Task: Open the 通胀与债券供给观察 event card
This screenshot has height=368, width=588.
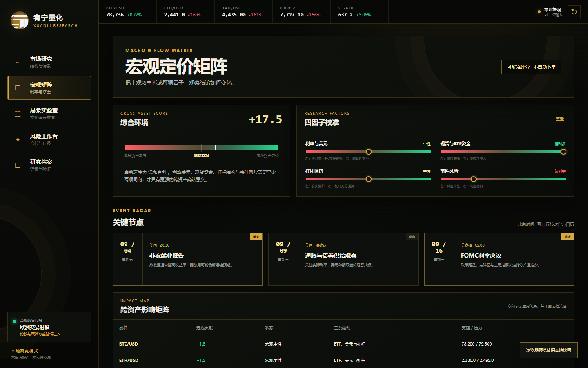Action: point(343,259)
